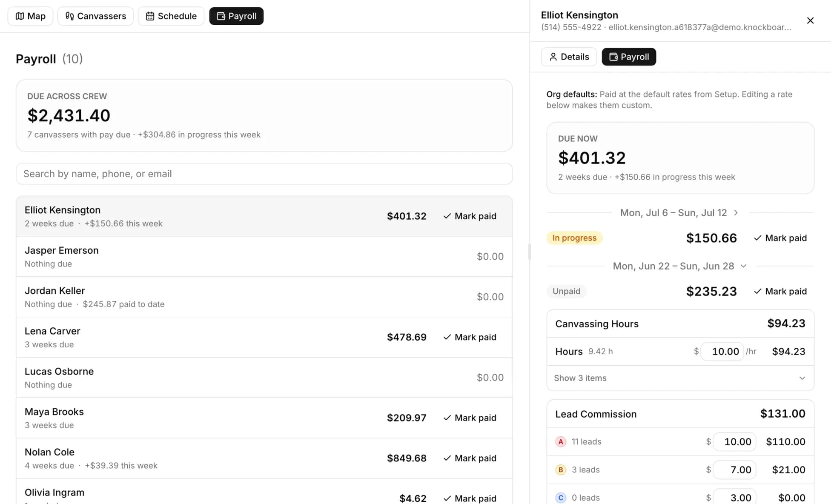Click the Lead Commission heading
The width and height of the screenshot is (831, 504).
(x=596, y=414)
